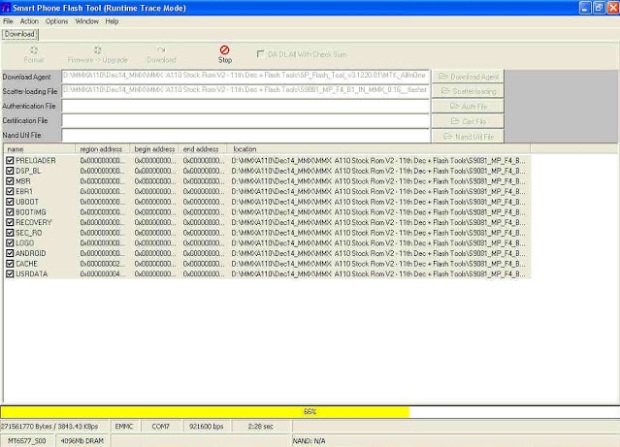This screenshot has width=620, height=447.
Task: Click the CACHE row location path
Action: point(378,263)
